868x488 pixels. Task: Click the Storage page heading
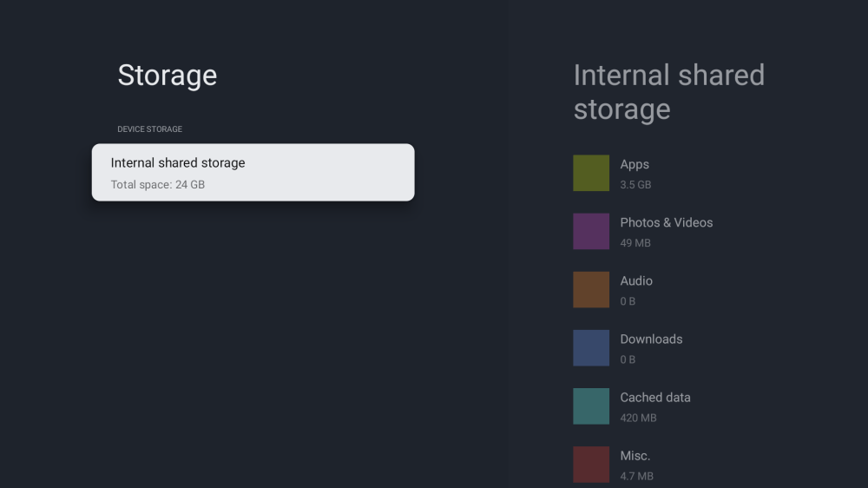pos(168,76)
